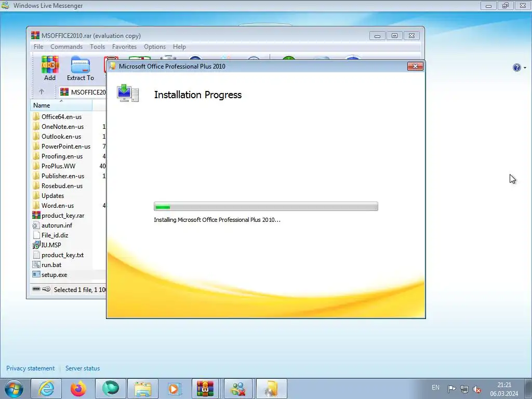Open the network tray icon
The image size is (532, 399).
[464, 389]
